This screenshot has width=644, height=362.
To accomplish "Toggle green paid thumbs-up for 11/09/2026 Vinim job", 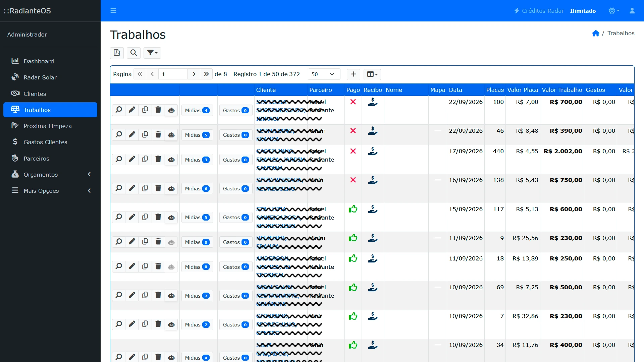I will [x=353, y=238].
